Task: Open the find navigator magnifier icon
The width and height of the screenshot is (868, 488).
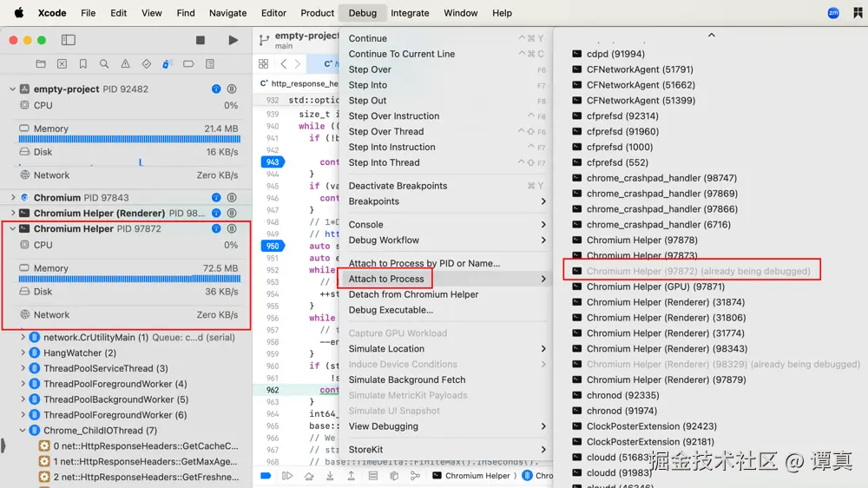Action: (x=104, y=63)
